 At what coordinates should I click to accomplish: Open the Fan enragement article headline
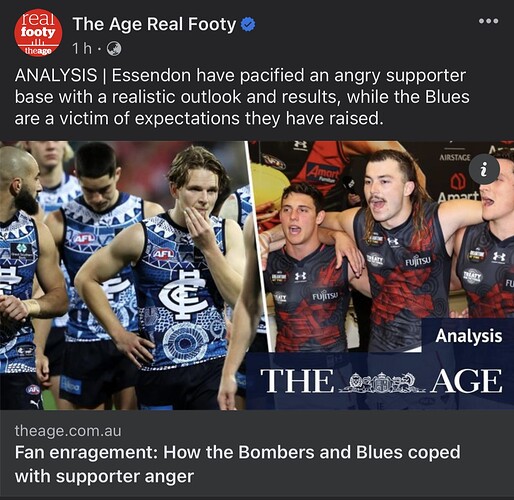pyautogui.click(x=237, y=464)
